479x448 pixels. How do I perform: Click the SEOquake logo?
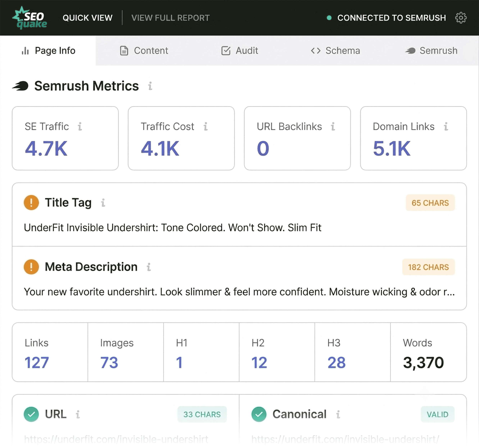pos(30,18)
